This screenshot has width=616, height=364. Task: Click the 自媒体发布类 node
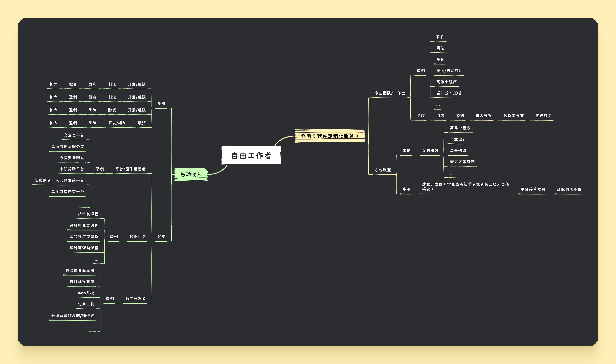click(x=82, y=282)
